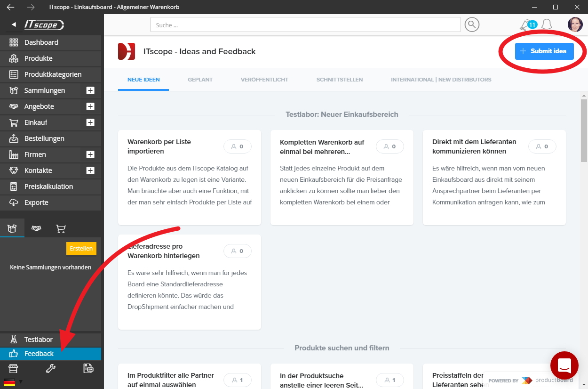Vote on 'Kompletten Warenkorb auf einmal' idea
The width and height of the screenshot is (588, 389).
[390, 146]
